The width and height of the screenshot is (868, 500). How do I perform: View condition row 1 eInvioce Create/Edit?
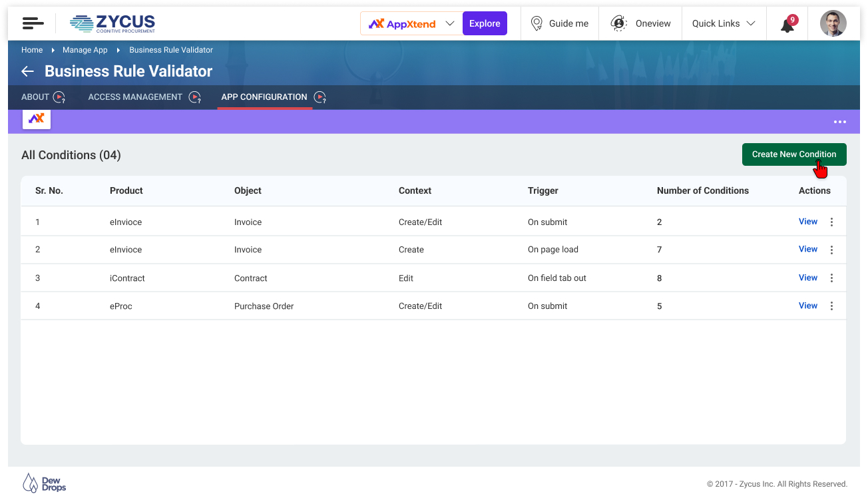[x=808, y=222]
